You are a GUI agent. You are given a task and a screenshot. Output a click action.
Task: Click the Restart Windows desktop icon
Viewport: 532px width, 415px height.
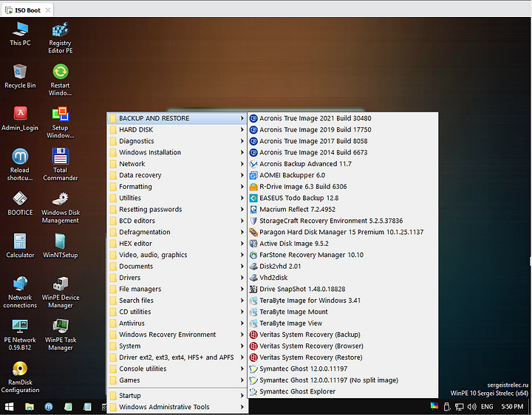coord(61,80)
